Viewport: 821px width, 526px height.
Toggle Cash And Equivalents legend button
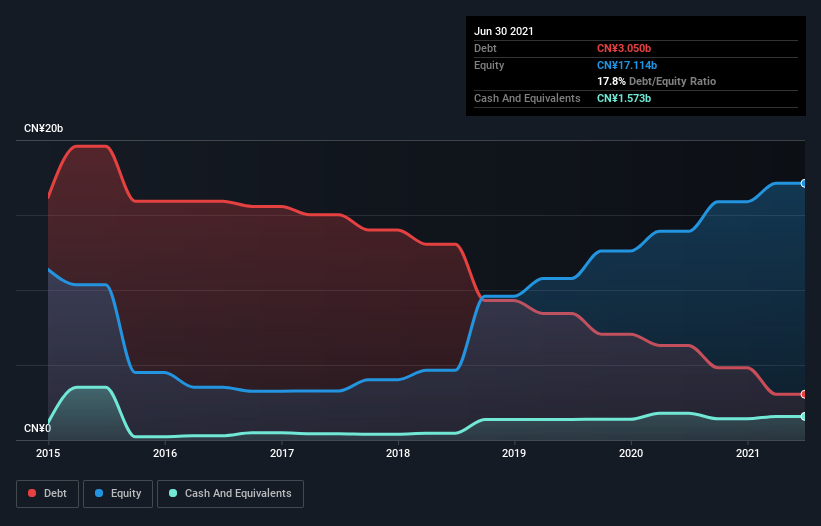(x=230, y=494)
